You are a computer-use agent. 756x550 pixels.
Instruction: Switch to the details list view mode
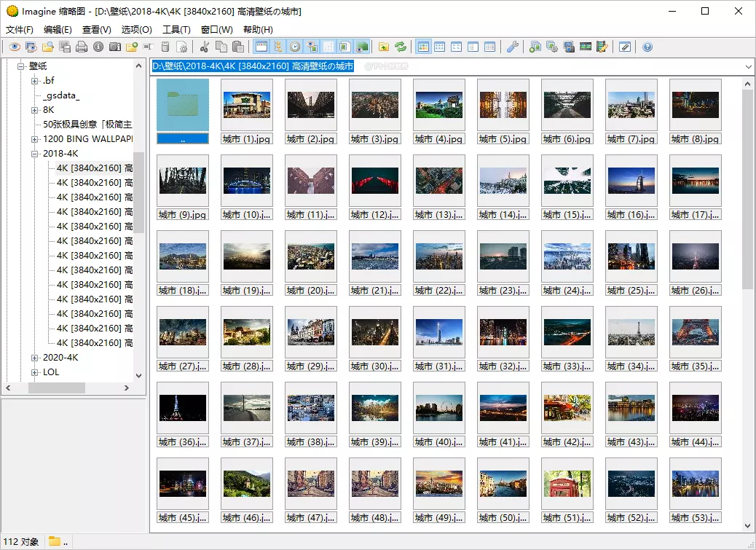pos(490,47)
